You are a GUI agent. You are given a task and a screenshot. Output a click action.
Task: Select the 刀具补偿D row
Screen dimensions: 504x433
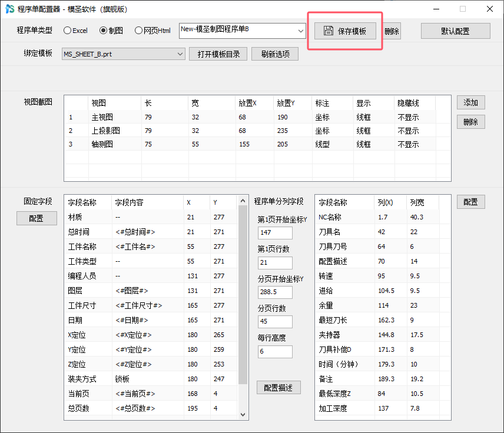382,349
